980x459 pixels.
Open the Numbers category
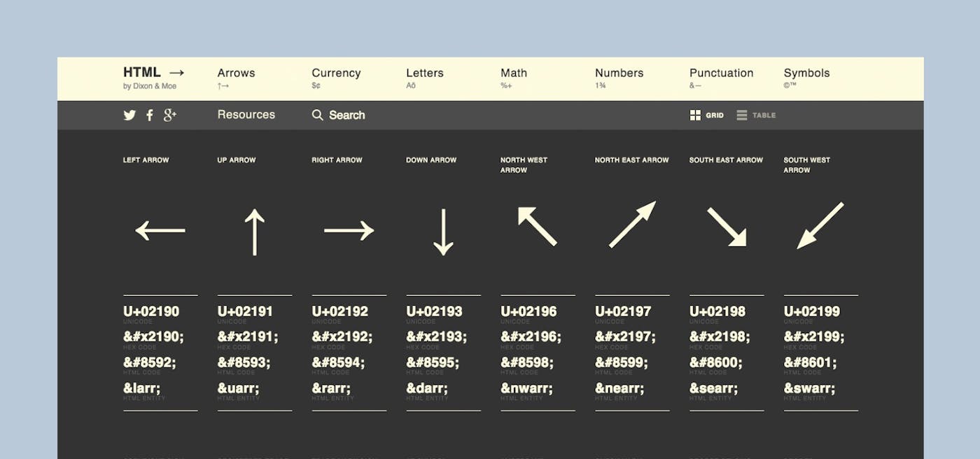pyautogui.click(x=619, y=73)
